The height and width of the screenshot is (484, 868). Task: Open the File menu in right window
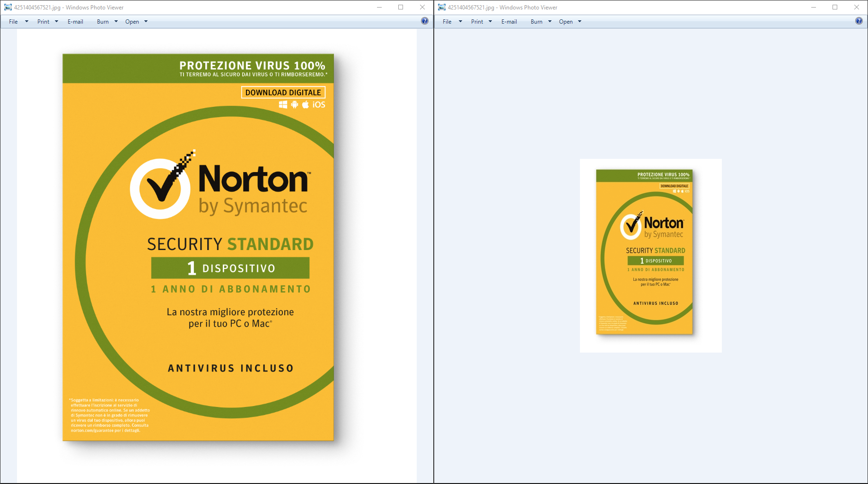[452, 22]
